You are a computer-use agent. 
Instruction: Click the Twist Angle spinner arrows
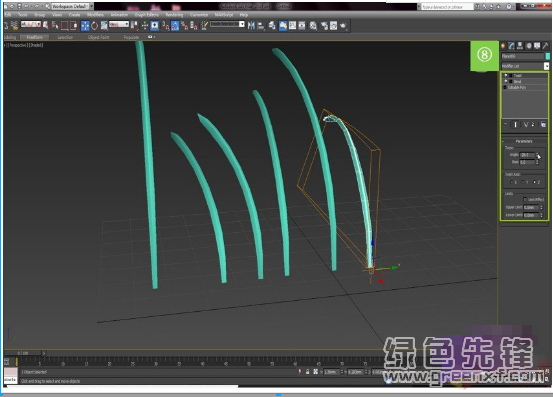pos(537,155)
